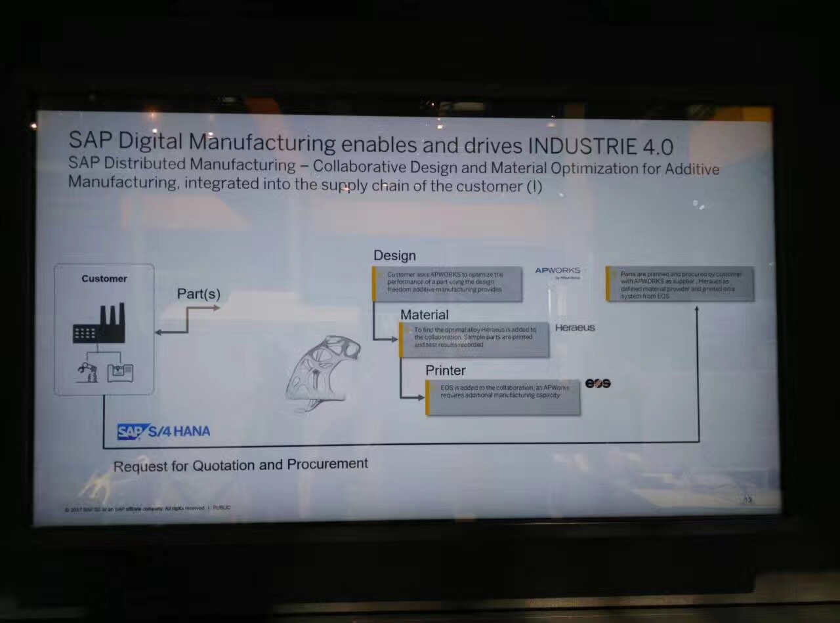Click the Request for Quotation and Procurement text
Image resolution: width=840 pixels, height=623 pixels.
pos(240,465)
